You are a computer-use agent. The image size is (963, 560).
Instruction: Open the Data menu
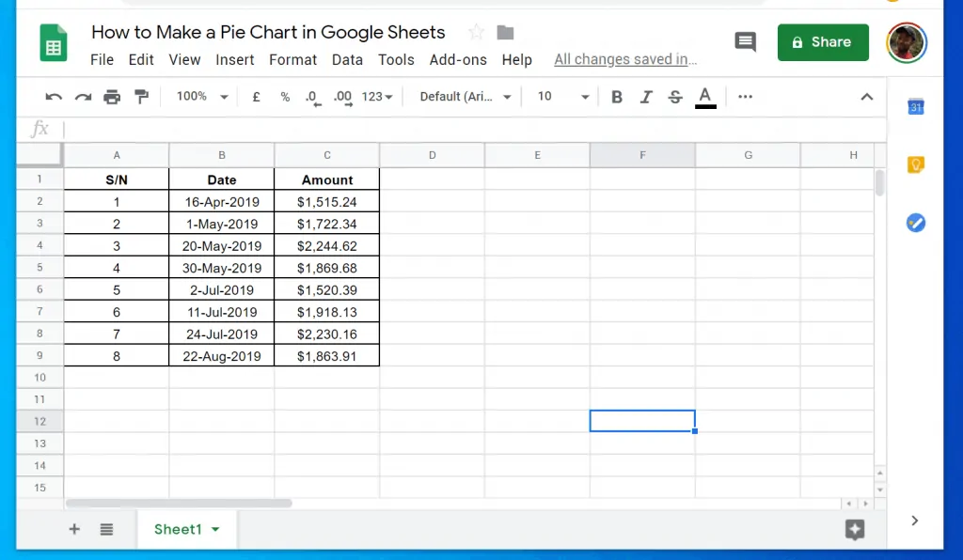click(x=347, y=59)
